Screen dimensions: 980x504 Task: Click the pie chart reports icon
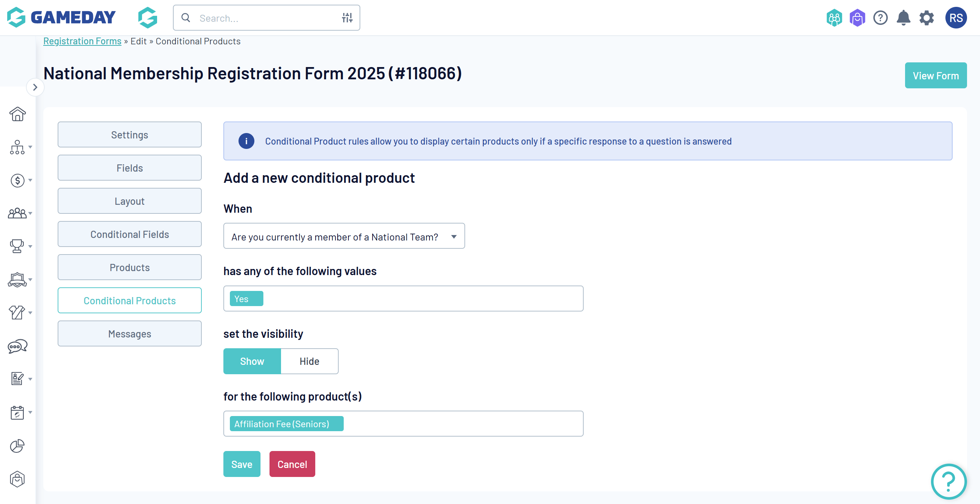click(17, 446)
